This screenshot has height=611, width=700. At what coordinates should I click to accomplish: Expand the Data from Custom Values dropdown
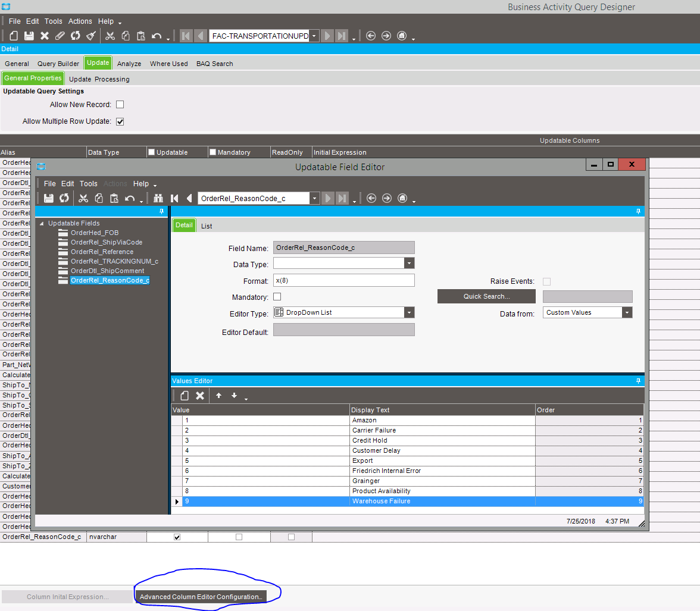pyautogui.click(x=627, y=312)
